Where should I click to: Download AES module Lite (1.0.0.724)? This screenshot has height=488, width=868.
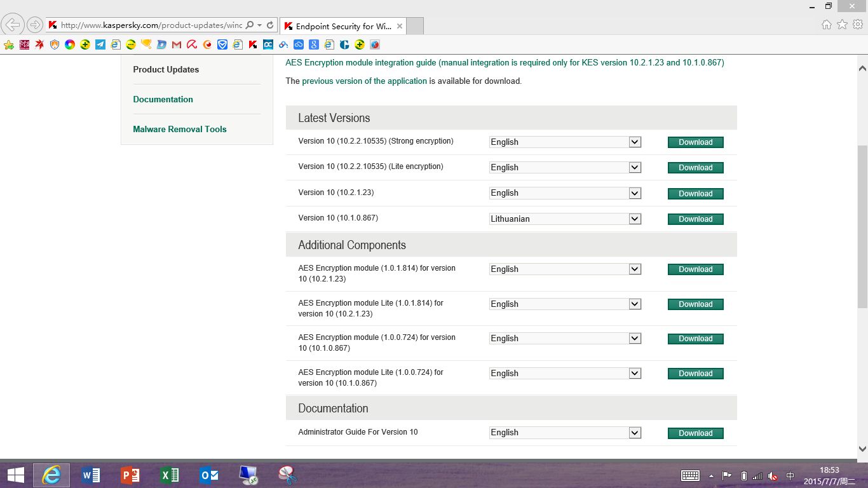696,374
